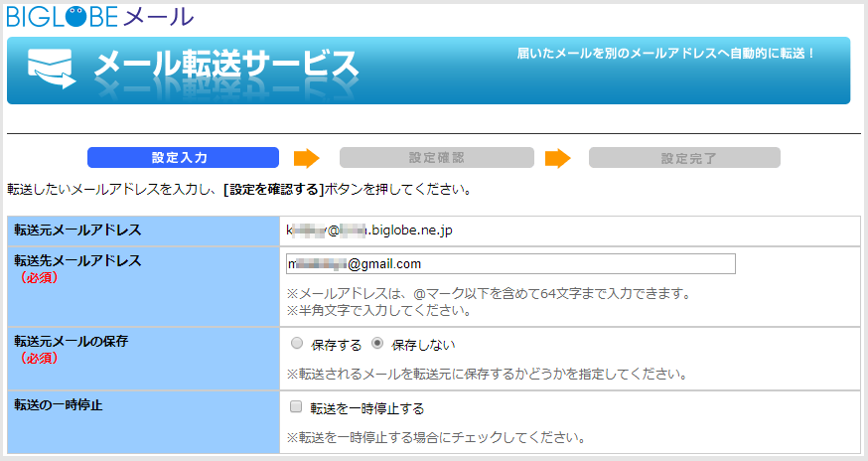This screenshot has height=461, width=868.
Task: Check the 転送を一時停止する checkbox
Action: pos(296,407)
